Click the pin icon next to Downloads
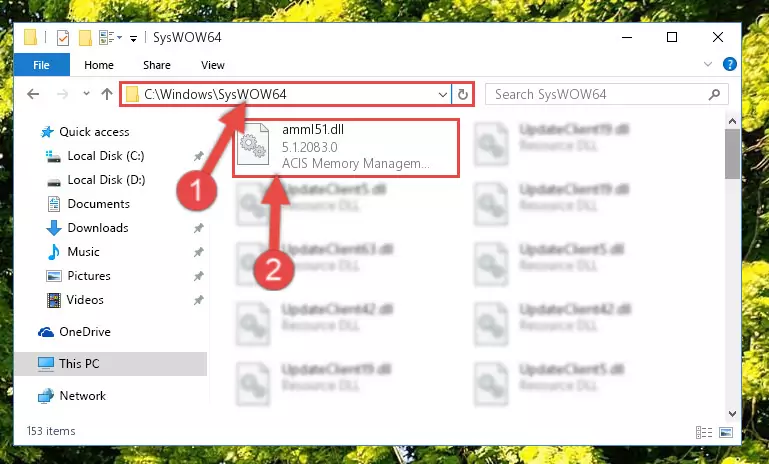 (x=198, y=228)
